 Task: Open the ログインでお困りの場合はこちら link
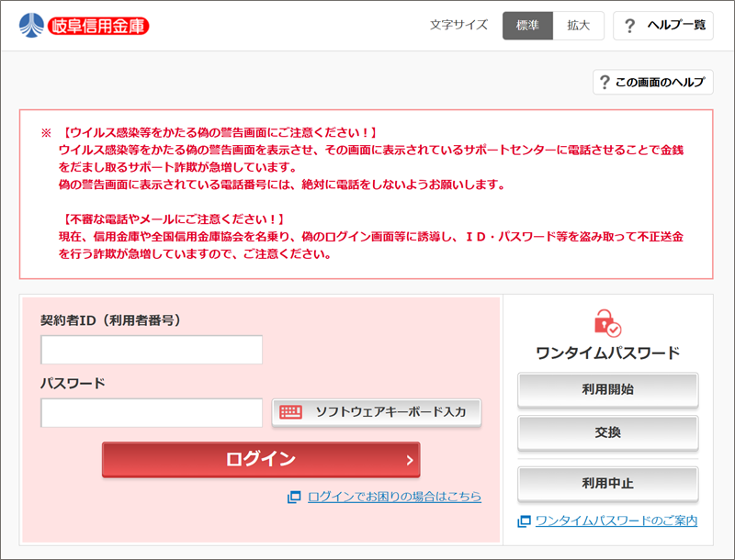[394, 497]
